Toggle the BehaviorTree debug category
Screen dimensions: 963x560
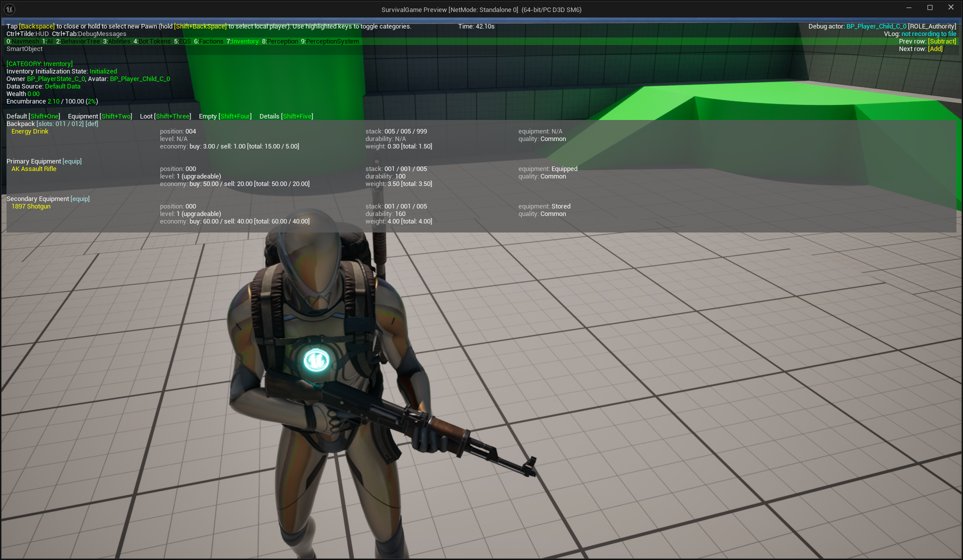(78, 41)
